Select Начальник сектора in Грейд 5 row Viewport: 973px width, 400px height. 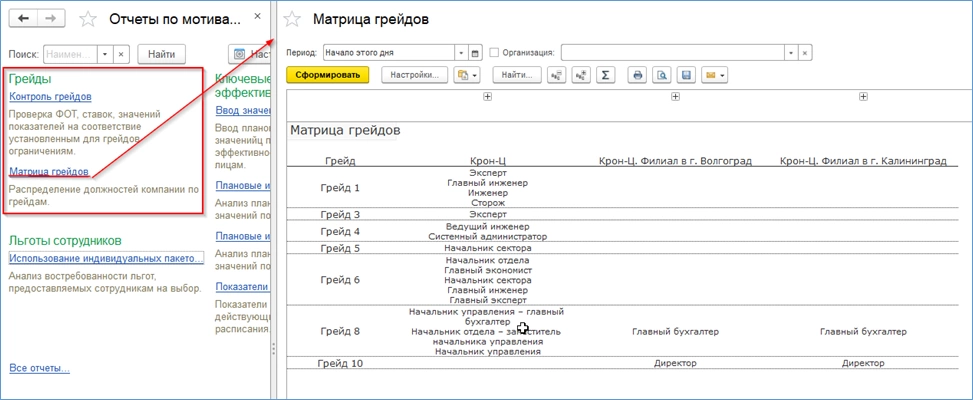(x=488, y=248)
